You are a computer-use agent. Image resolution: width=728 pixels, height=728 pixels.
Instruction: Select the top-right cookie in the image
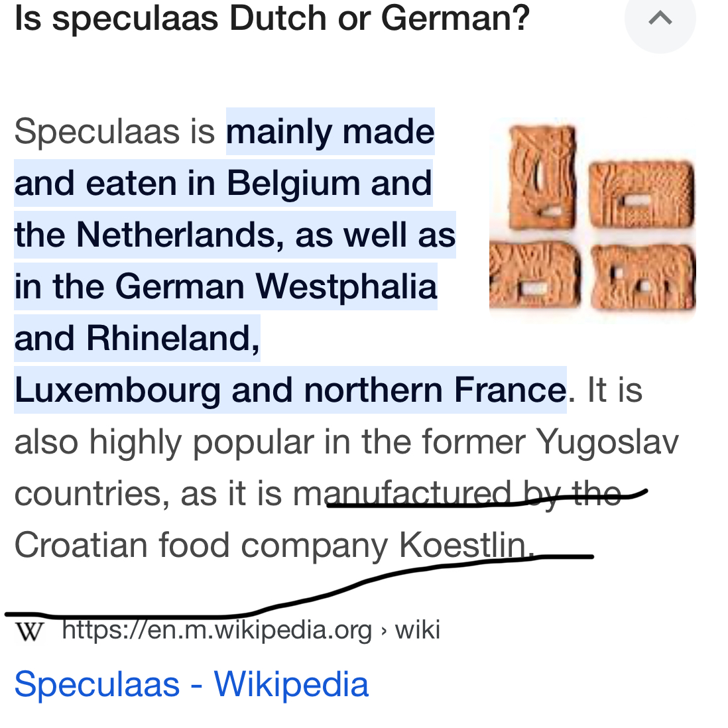click(642, 194)
